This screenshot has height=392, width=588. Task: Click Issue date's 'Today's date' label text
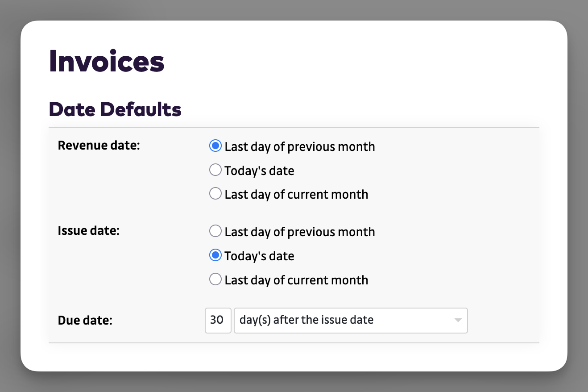coord(259,256)
